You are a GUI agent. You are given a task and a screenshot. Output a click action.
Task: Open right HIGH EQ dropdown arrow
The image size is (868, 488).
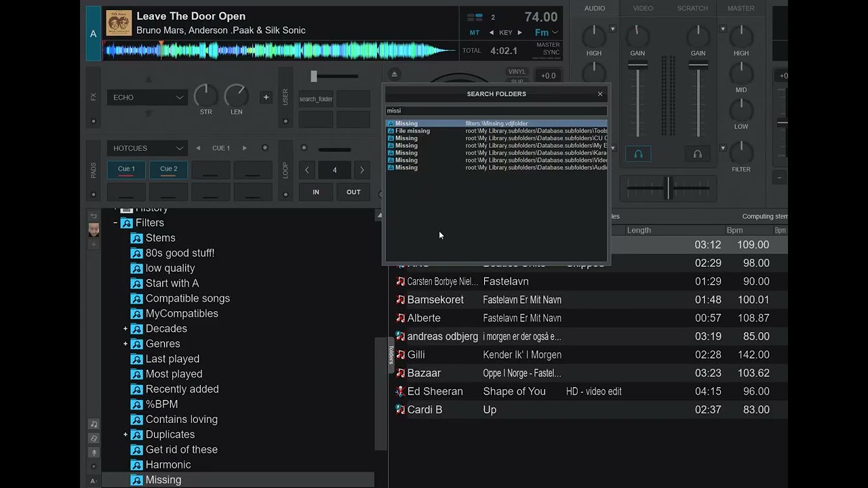(722, 29)
